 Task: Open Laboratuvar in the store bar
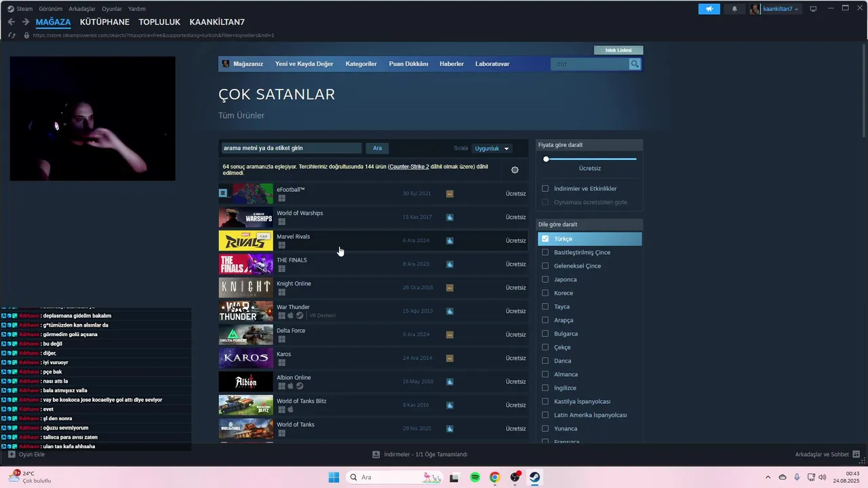click(492, 64)
